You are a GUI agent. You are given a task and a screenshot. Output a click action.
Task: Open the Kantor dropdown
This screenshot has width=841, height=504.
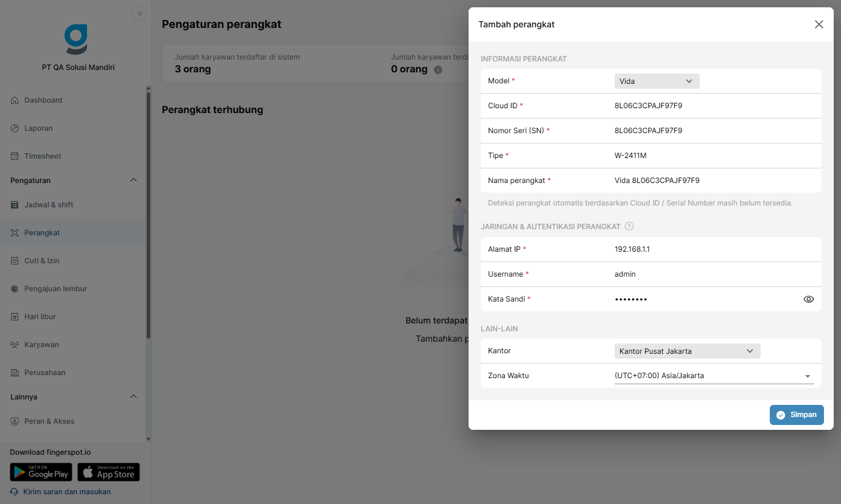[x=687, y=351]
